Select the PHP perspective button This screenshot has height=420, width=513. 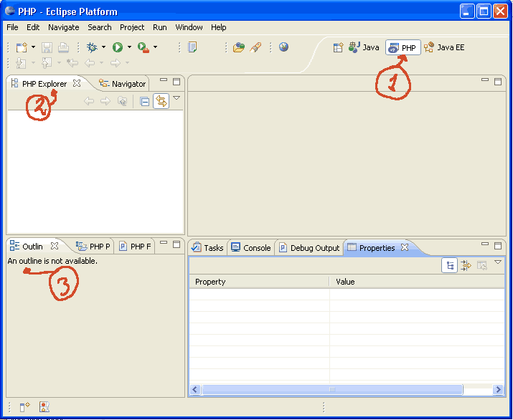tap(403, 48)
